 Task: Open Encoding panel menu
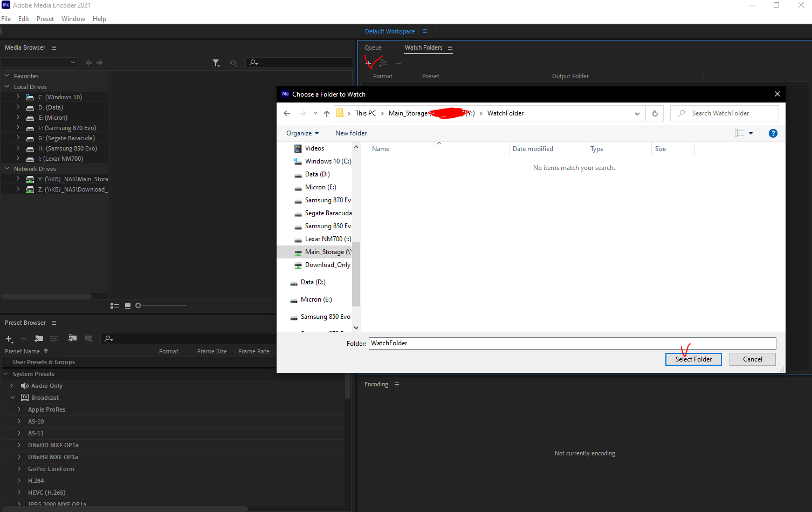pyautogui.click(x=397, y=385)
